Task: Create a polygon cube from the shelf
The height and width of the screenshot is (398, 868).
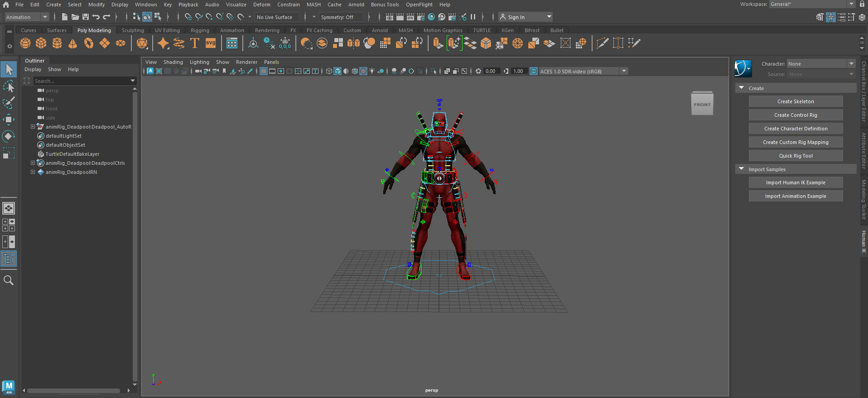Action: (x=41, y=43)
